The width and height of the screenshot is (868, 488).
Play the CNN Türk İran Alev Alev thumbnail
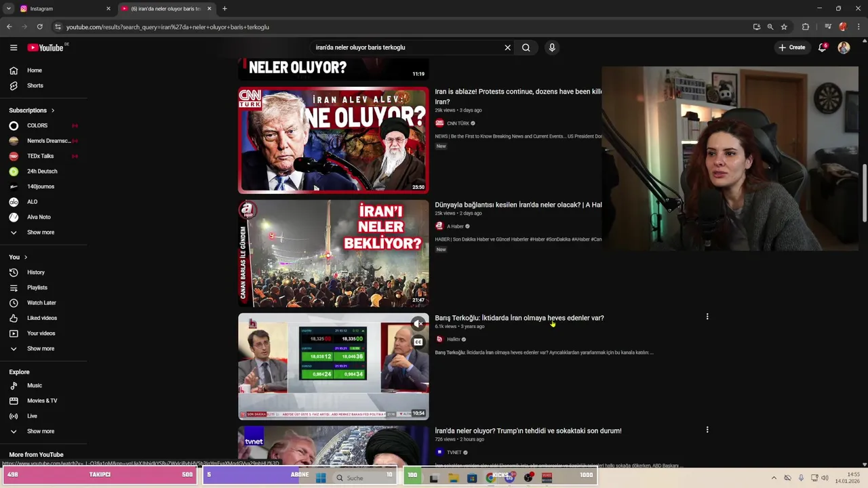pos(333,140)
